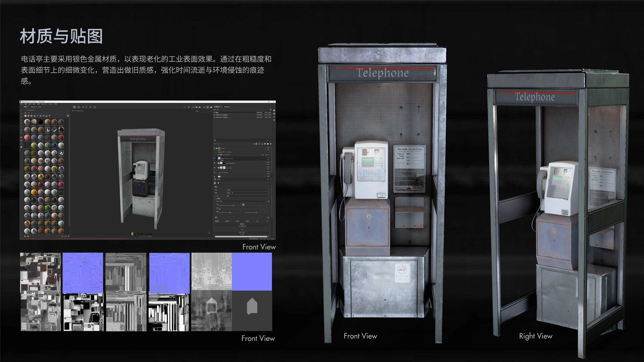Click the 'height' channel button

click(227, 221)
